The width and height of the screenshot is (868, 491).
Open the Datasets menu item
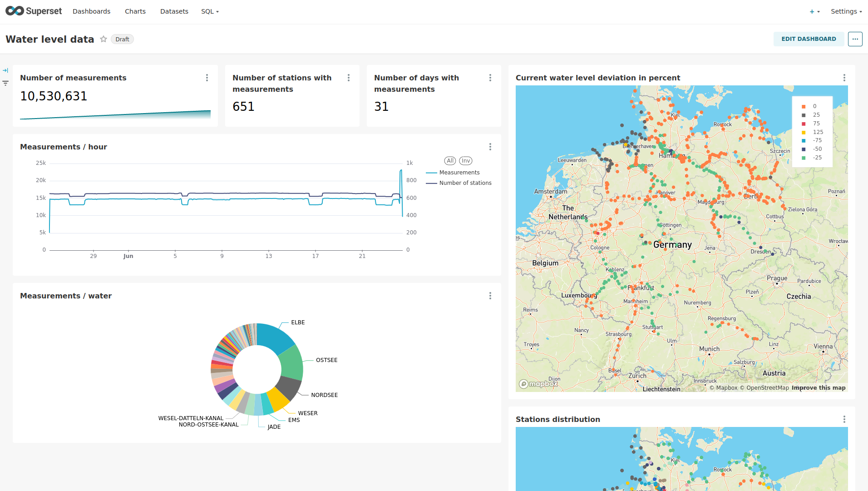pos(174,11)
